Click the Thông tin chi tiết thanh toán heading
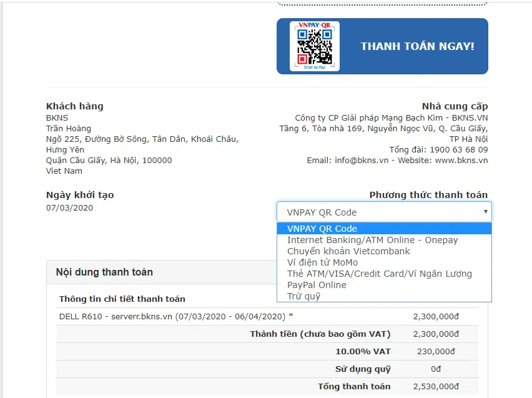Image resolution: width=532 pixels, height=398 pixels. (122, 299)
